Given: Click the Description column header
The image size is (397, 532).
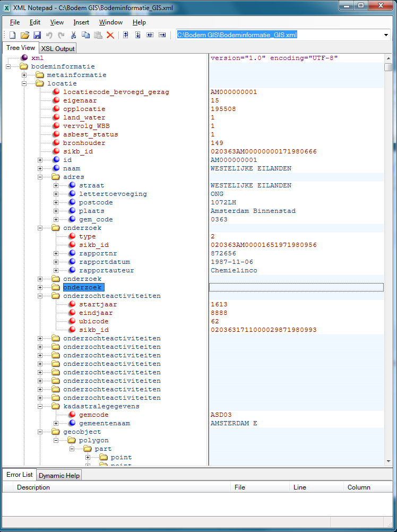Looking at the screenshot, I should pyautogui.click(x=123, y=487).
